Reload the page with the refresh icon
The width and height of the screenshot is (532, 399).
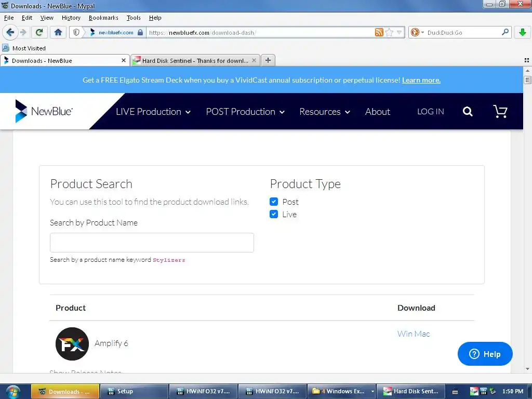click(x=39, y=33)
